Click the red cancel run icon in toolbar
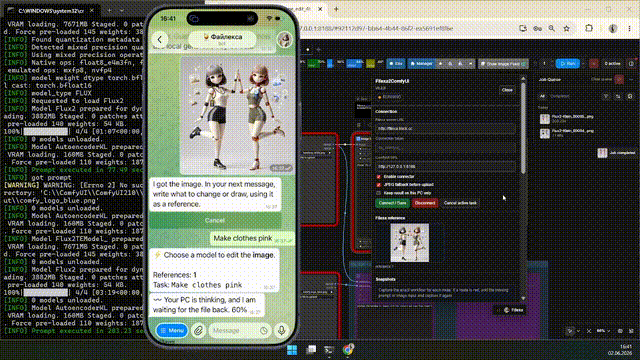Viewport: 640px width, 360px height. (x=593, y=64)
